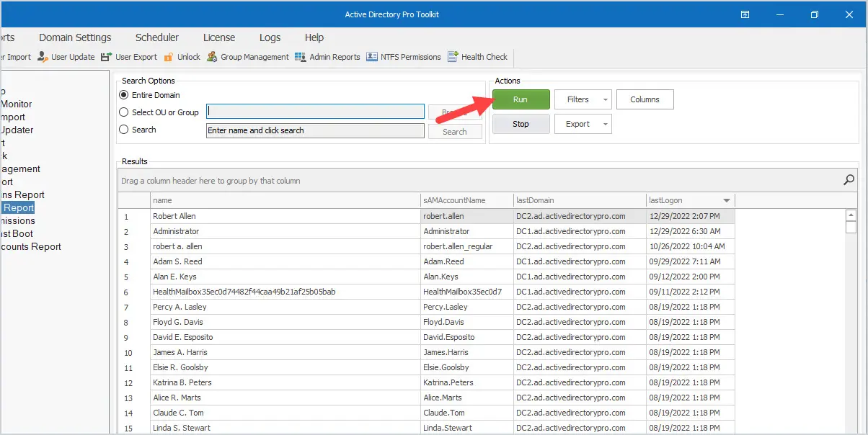Open the User Update tool in toolbar

66,57
